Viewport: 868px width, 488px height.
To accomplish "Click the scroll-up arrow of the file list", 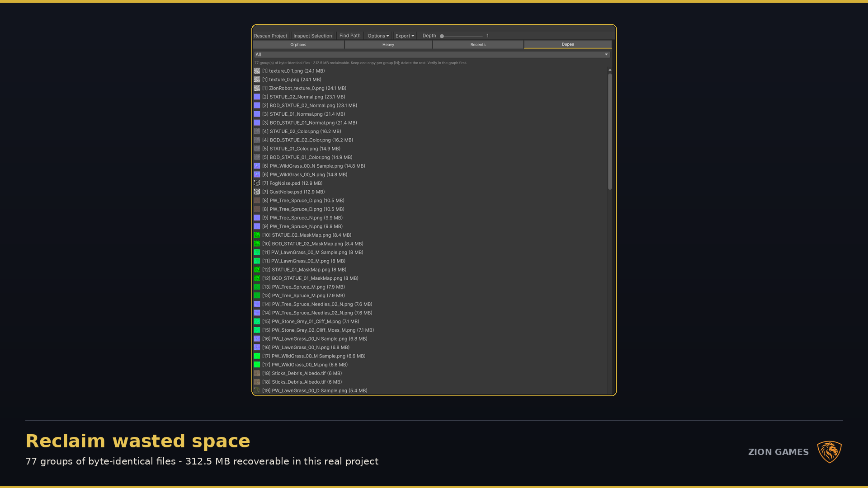I will [610, 70].
